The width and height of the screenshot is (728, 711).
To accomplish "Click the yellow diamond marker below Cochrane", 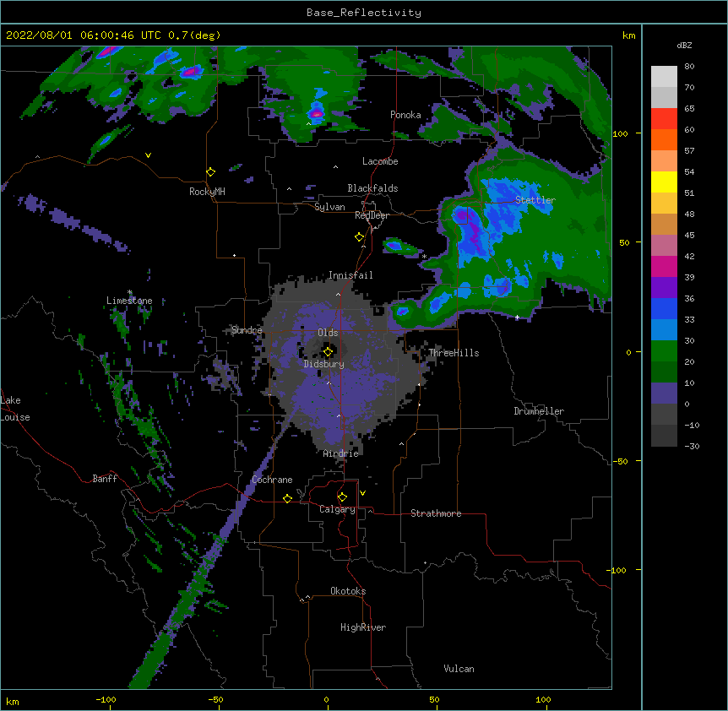I will pos(287,498).
